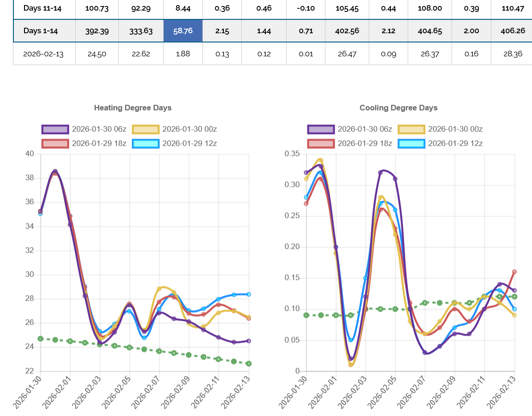
Task: Hide 2026-01-30 06z series in Cooling chart legend
Action: 350,129
